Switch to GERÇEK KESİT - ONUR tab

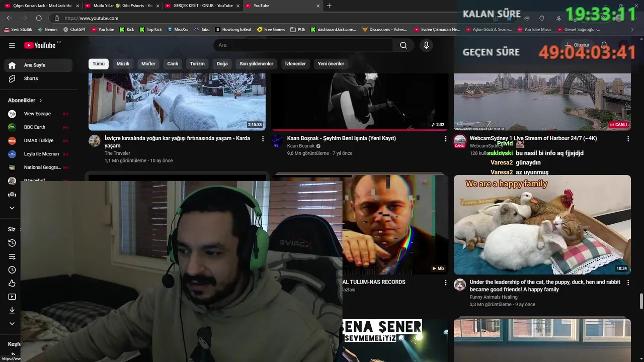pyautogui.click(x=201, y=6)
